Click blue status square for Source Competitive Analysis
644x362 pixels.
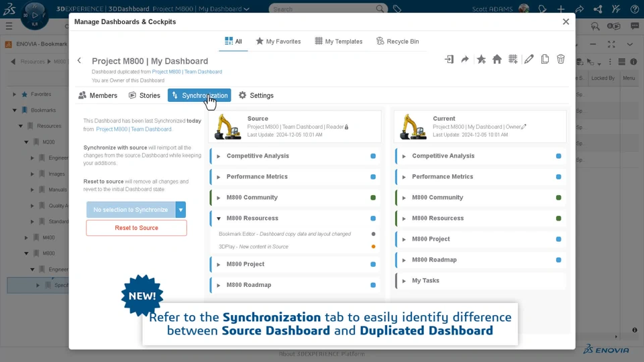pyautogui.click(x=373, y=156)
